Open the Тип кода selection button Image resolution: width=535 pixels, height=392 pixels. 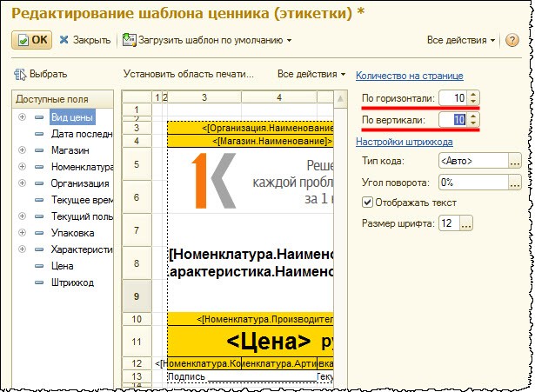point(514,161)
